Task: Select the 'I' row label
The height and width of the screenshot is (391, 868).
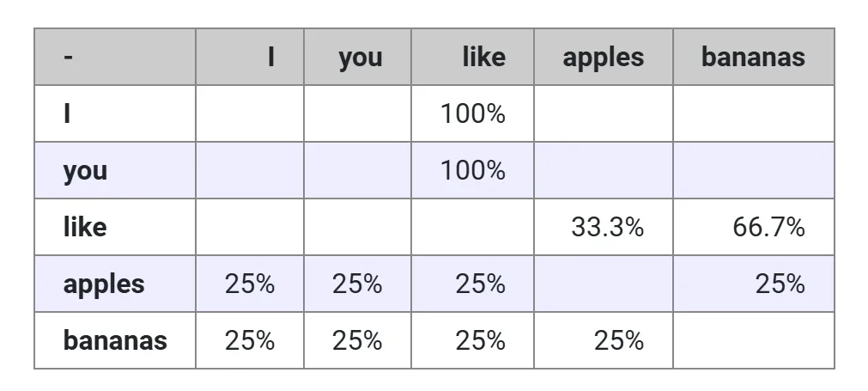Action: [67, 113]
